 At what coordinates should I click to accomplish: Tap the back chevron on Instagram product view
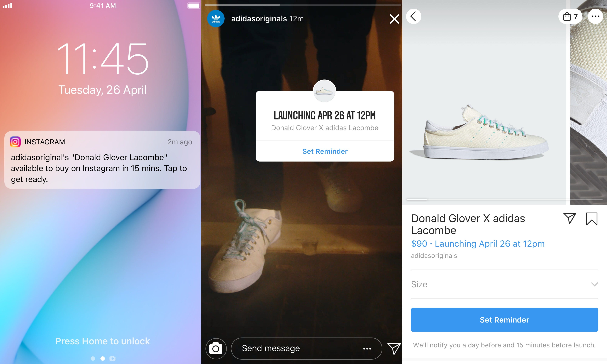pyautogui.click(x=414, y=16)
